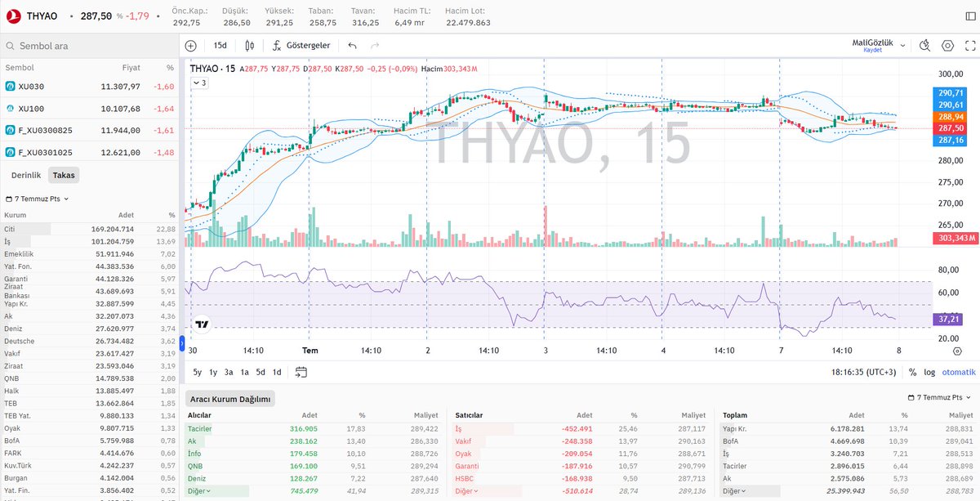The width and height of the screenshot is (980, 501).
Task: Open the Göstergeler indicators menu
Action: click(301, 46)
